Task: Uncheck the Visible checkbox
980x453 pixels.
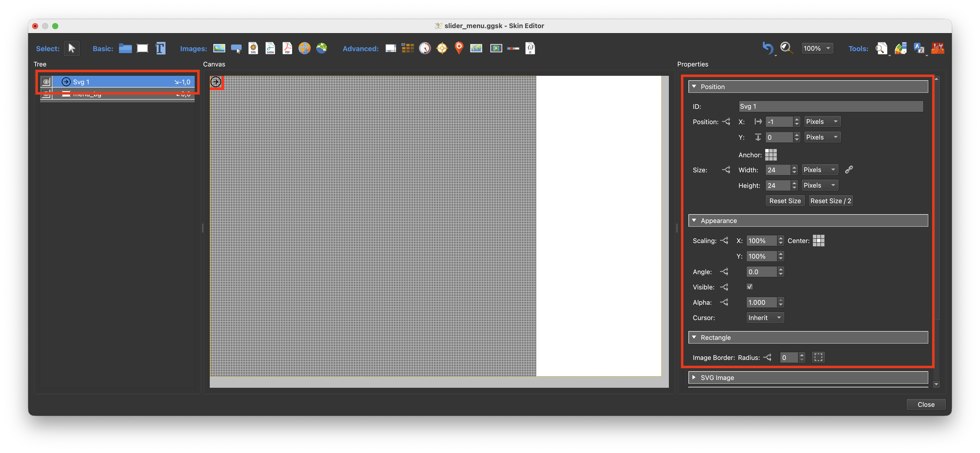Action: [x=750, y=287]
